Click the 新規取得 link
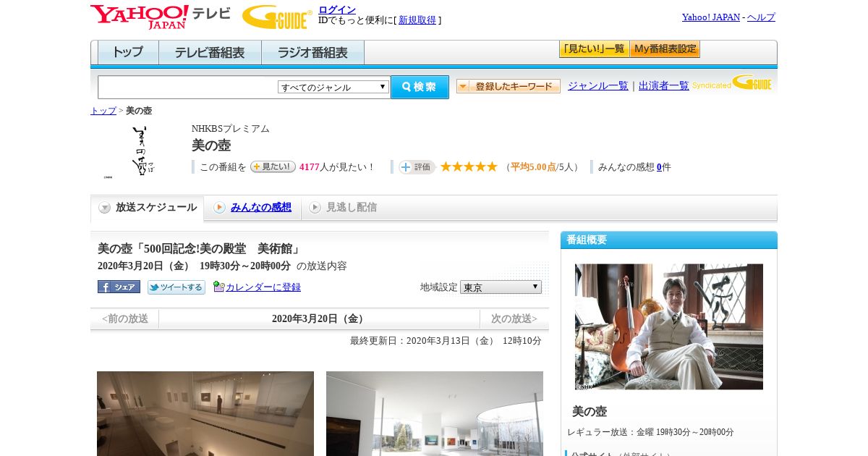Viewport: 868px width, 456px height. tap(417, 20)
